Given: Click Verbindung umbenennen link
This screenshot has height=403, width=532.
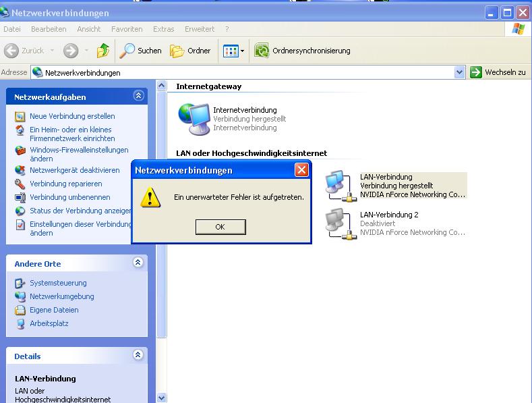Looking at the screenshot, I should (x=70, y=197).
